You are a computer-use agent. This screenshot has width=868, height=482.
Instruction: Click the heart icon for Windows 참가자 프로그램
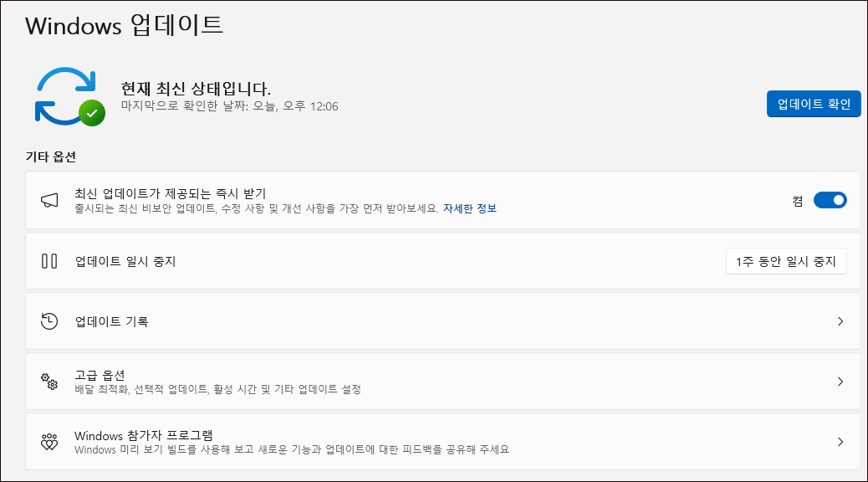pyautogui.click(x=50, y=442)
